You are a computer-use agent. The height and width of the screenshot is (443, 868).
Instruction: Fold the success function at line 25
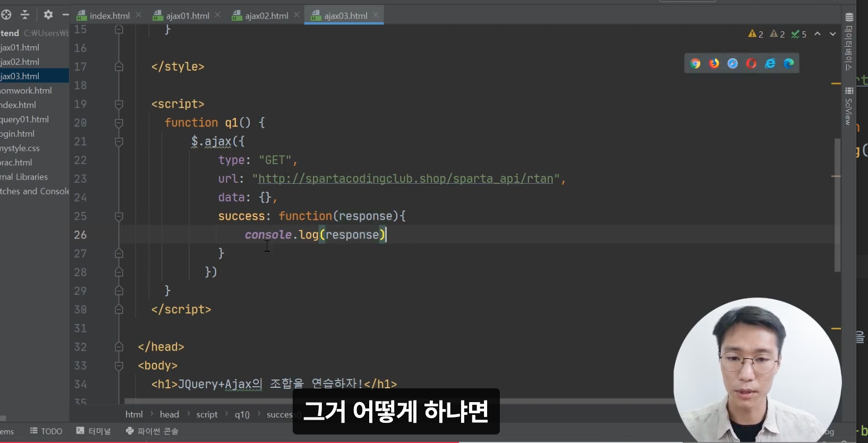pyautogui.click(x=119, y=216)
